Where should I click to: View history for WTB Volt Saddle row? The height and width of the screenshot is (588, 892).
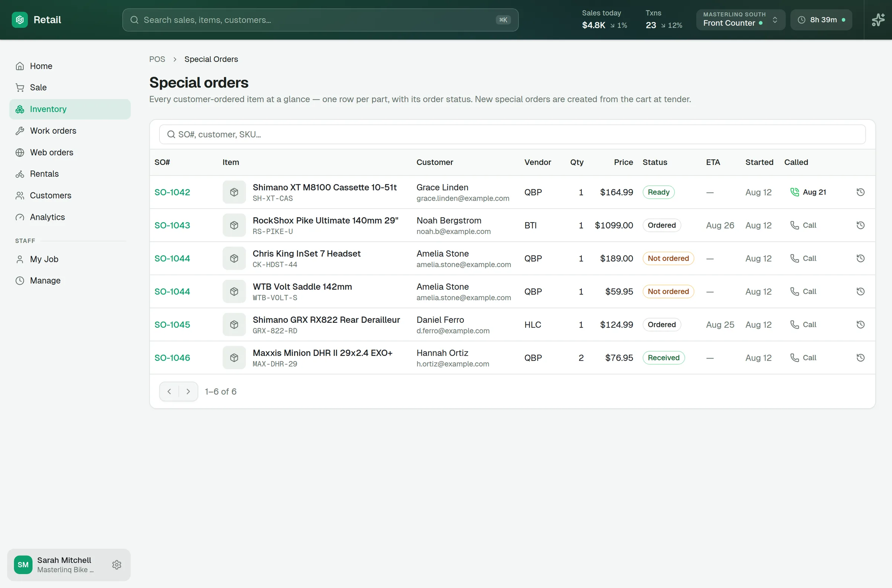[860, 291]
